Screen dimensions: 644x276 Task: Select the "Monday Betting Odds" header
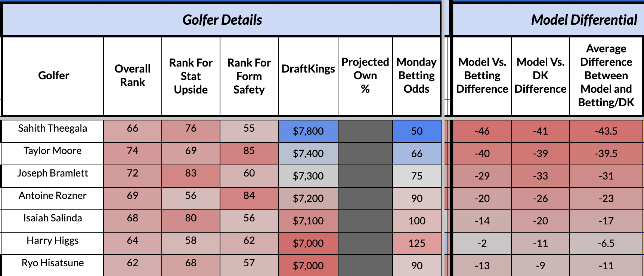417,76
